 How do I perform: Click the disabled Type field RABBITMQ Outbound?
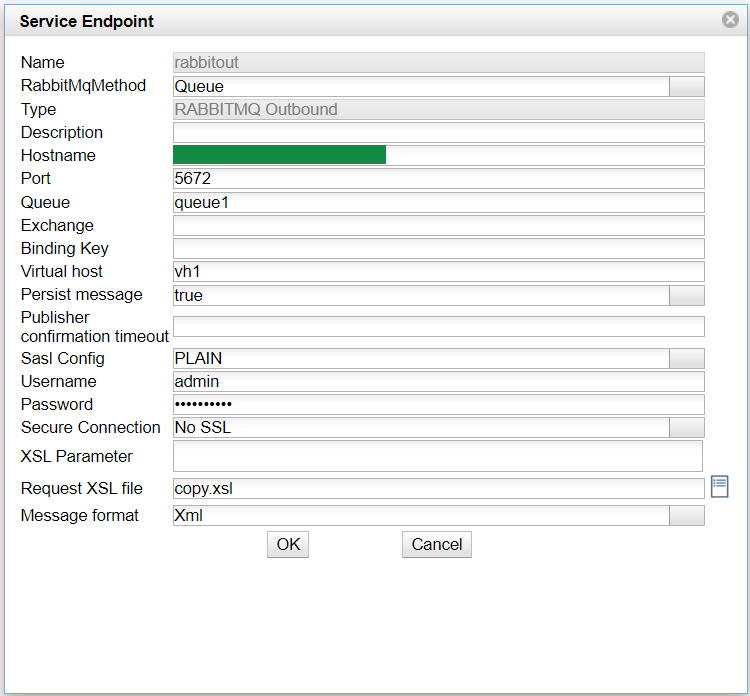[439, 110]
